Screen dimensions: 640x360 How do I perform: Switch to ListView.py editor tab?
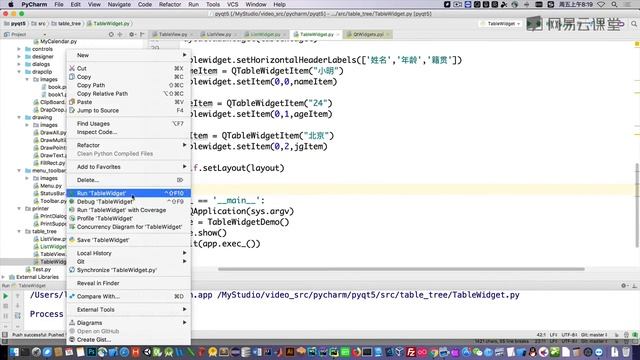pyautogui.click(x=218, y=35)
